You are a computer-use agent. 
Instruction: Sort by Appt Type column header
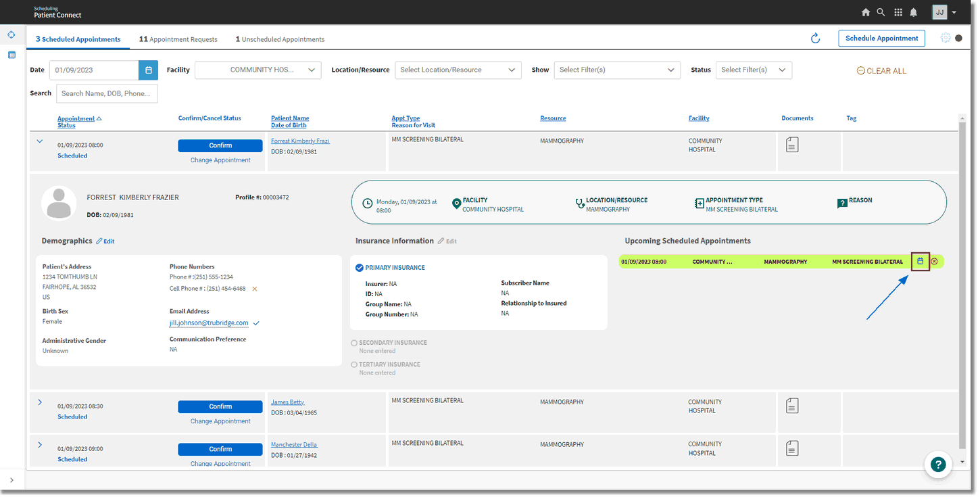click(406, 118)
